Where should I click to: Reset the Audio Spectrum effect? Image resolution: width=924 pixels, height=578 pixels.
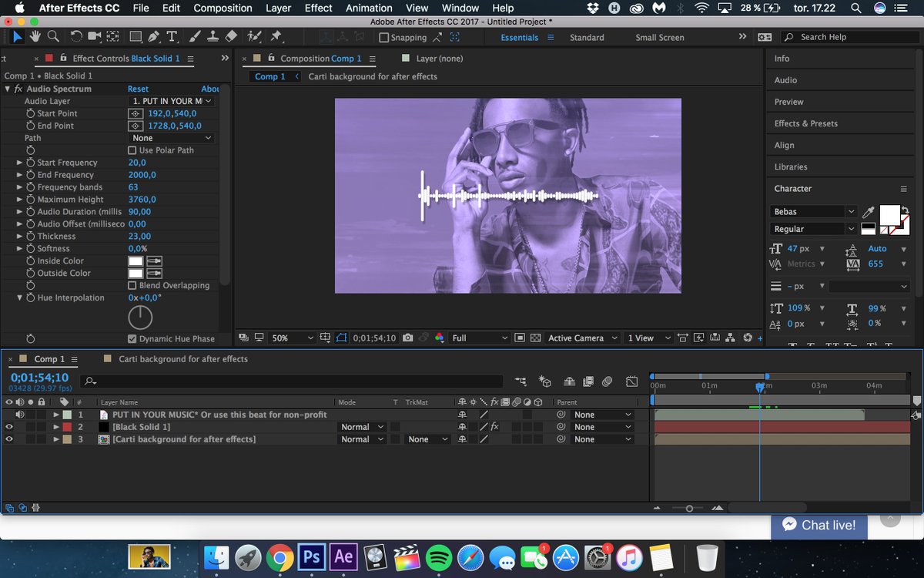coord(138,89)
